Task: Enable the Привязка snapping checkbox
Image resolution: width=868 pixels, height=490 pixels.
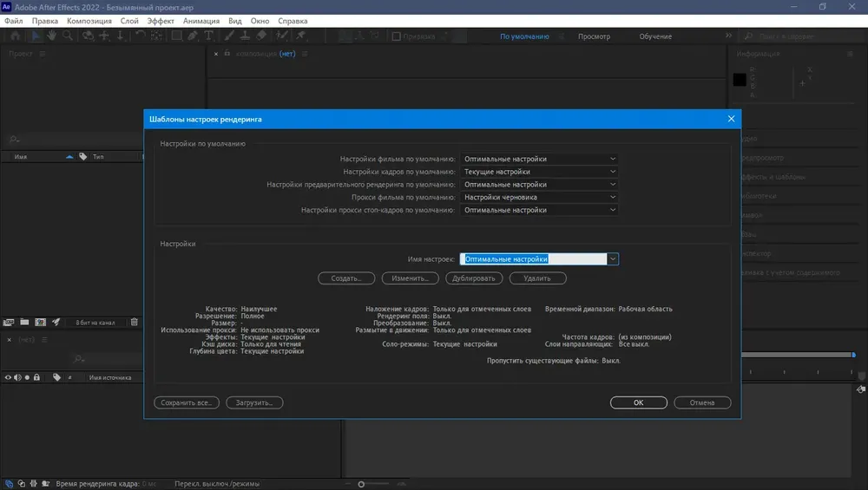Action: coord(397,36)
